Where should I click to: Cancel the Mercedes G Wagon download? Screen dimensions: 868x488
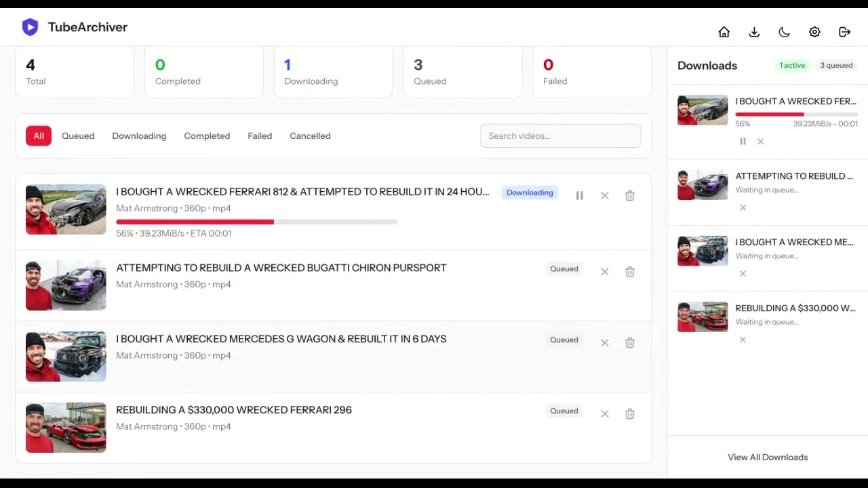coord(604,342)
